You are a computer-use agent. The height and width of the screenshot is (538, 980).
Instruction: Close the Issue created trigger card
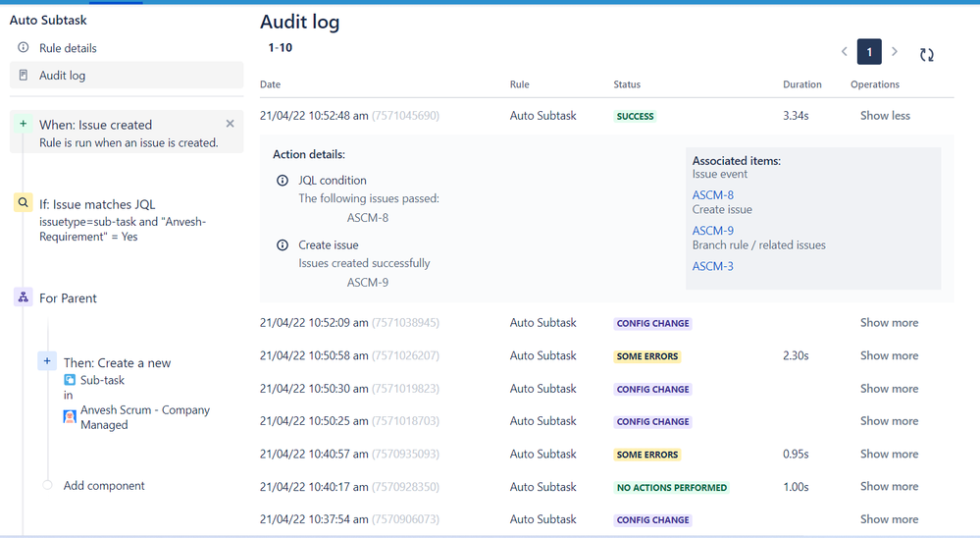230,124
